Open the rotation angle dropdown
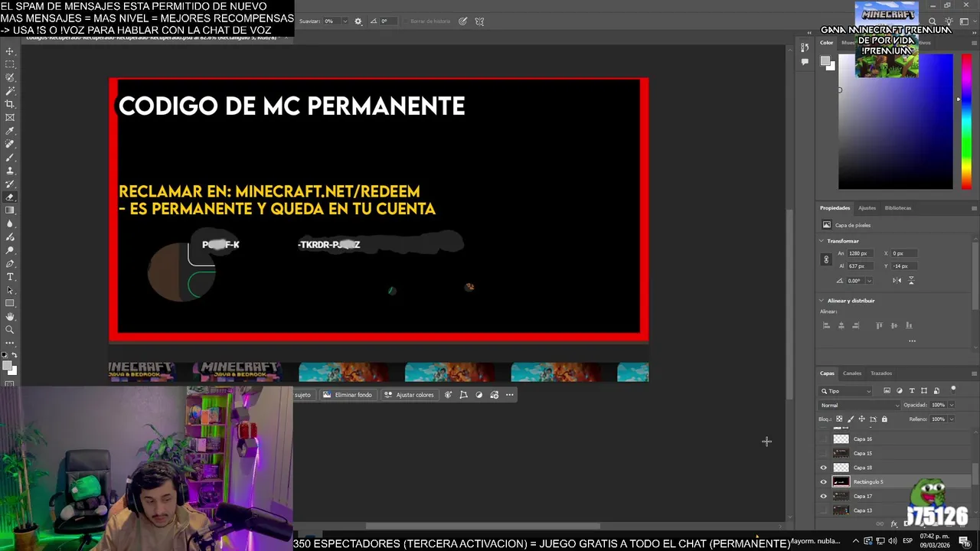The width and height of the screenshot is (980, 551). pyautogui.click(x=869, y=281)
